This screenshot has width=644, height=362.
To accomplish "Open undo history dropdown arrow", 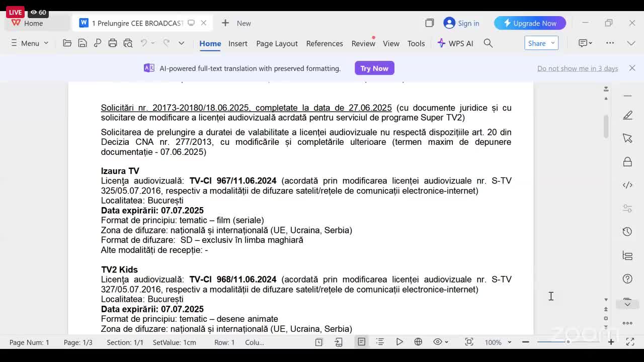I will click(x=153, y=43).
